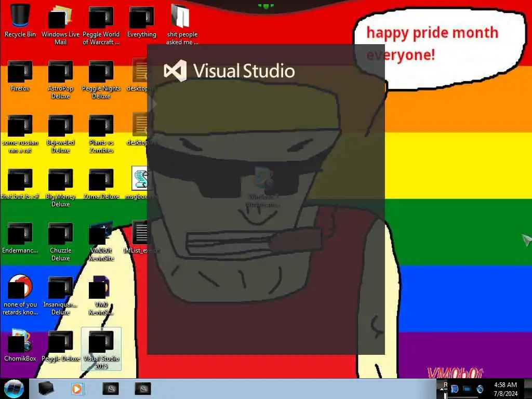532x399 pixels.
Task: Click the black box taskbar icon
Action: point(46,389)
